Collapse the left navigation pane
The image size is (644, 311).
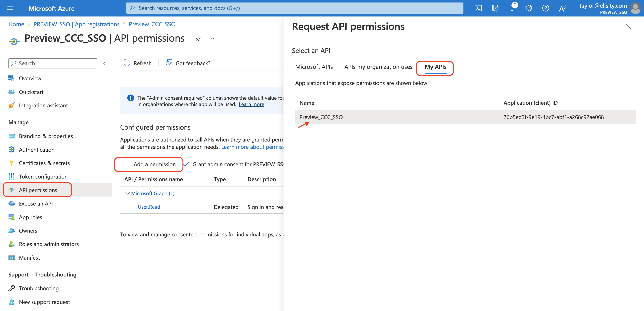point(105,63)
